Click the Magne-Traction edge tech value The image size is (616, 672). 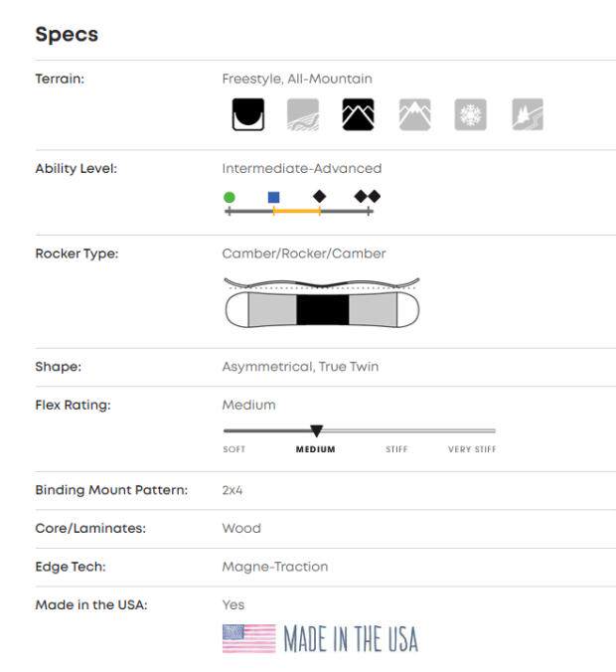pyautogui.click(x=274, y=567)
